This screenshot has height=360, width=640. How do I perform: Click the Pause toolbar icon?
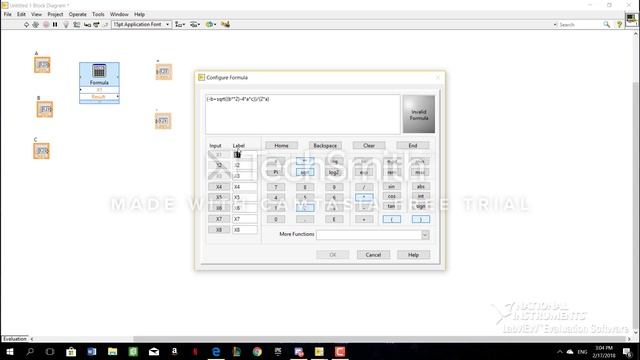(55, 24)
